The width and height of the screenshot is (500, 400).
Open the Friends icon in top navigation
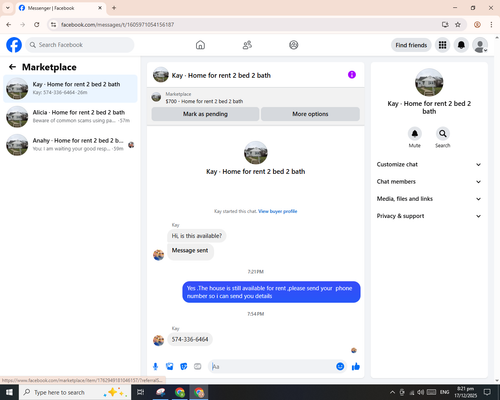click(x=247, y=45)
